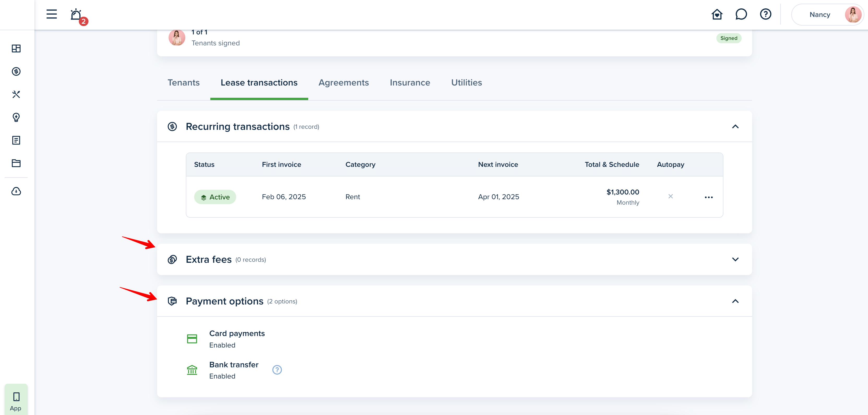Screen dimensions: 868x415
Task: Collapse the Payment options section
Action: coord(735,301)
